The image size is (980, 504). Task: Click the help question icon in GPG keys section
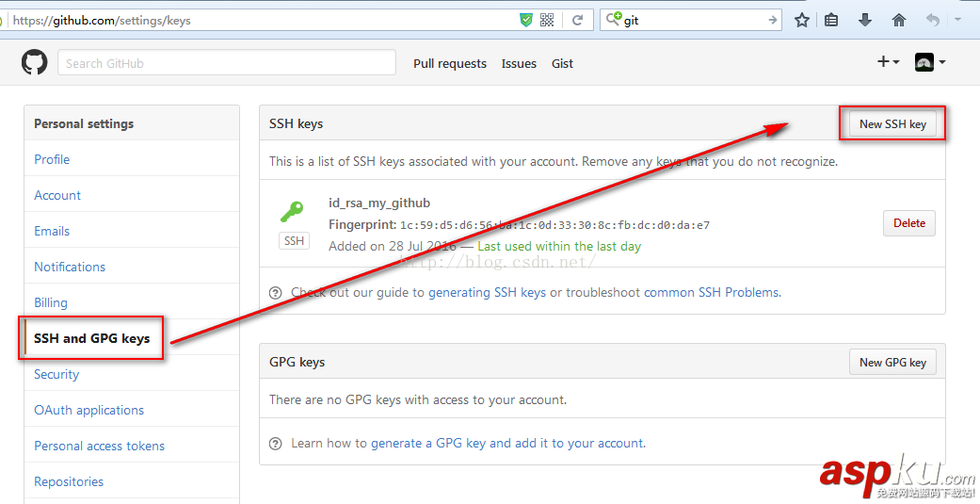[x=275, y=444]
